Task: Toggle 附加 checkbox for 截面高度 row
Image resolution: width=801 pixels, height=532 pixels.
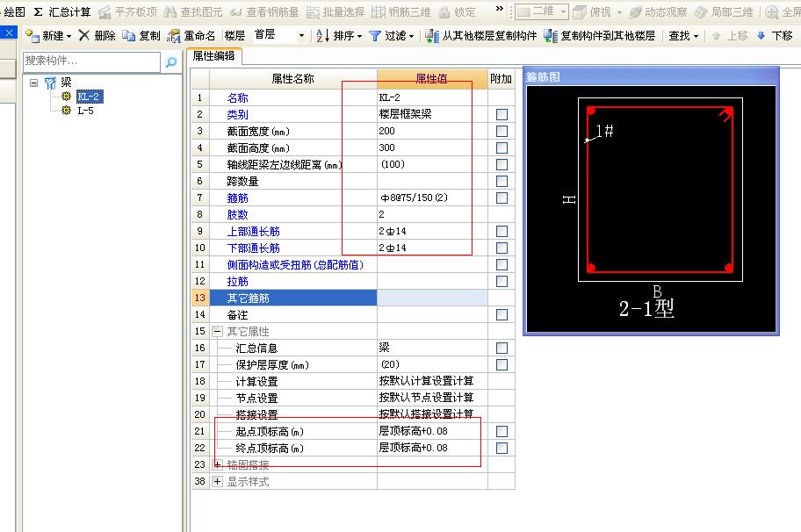Action: 502,148
